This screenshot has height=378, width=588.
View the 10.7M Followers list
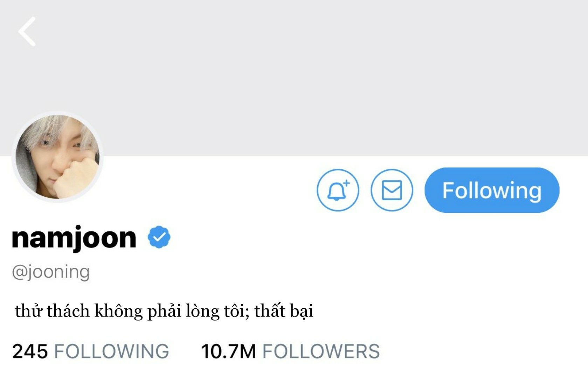[x=290, y=351]
